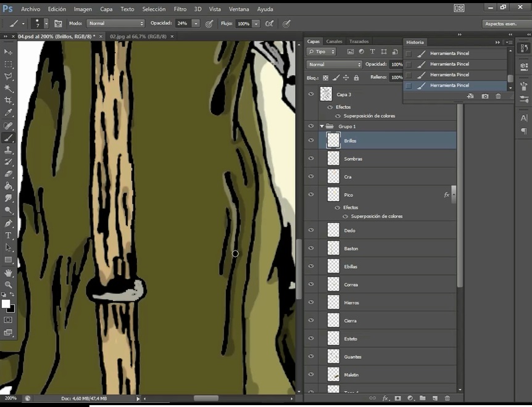
Task: Open the Filtro menu
Action: (x=180, y=9)
